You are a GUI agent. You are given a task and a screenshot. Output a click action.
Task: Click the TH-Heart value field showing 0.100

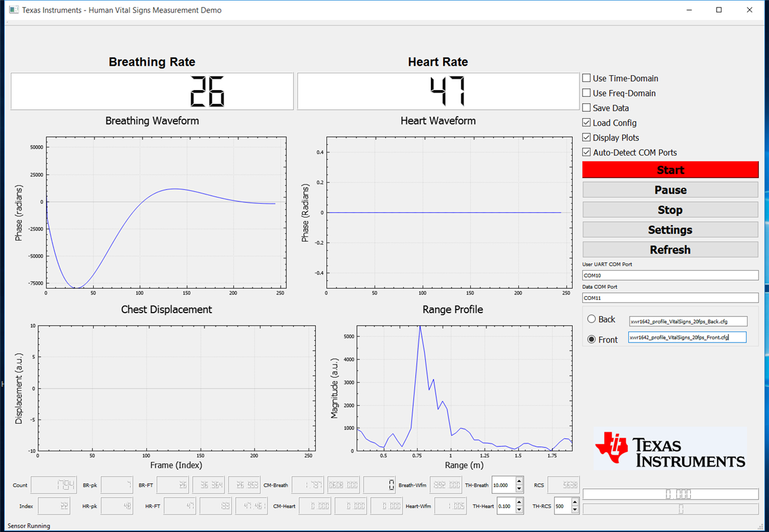click(506, 506)
